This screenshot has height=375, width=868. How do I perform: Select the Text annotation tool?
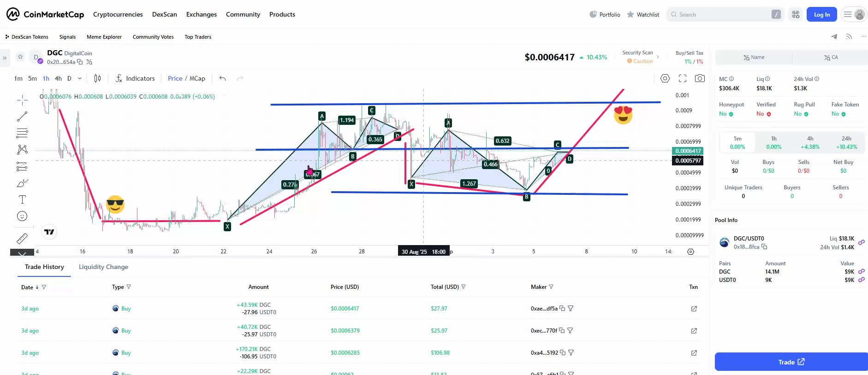point(22,199)
